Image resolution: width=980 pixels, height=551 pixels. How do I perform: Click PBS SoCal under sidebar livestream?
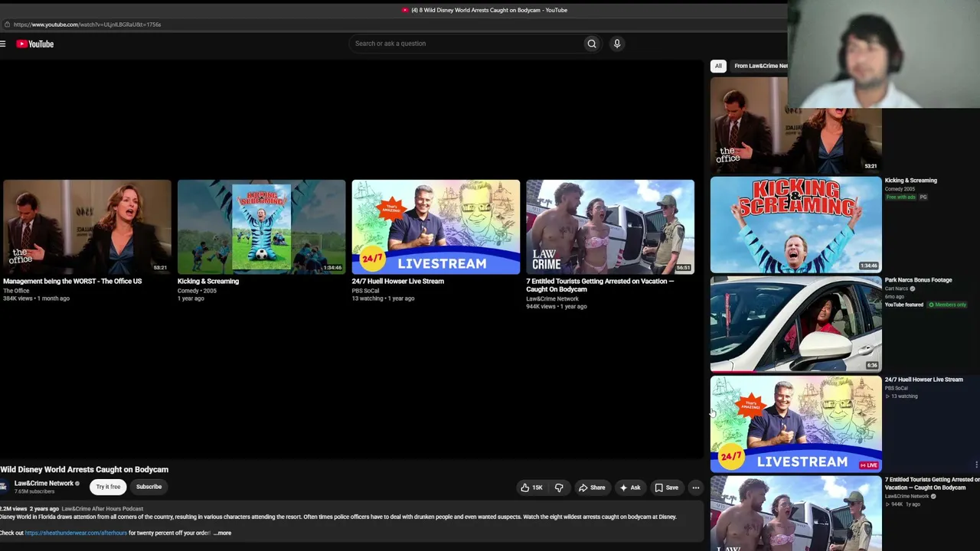pyautogui.click(x=896, y=389)
